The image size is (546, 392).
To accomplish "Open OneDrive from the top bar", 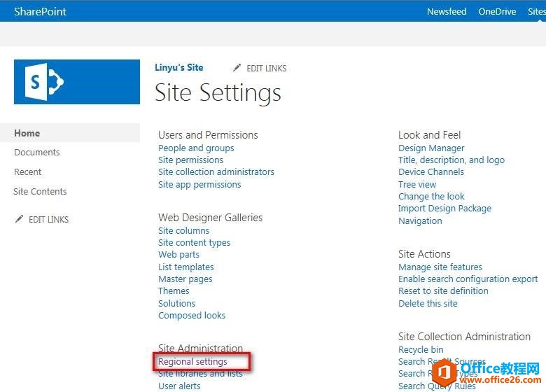I will click(x=497, y=11).
